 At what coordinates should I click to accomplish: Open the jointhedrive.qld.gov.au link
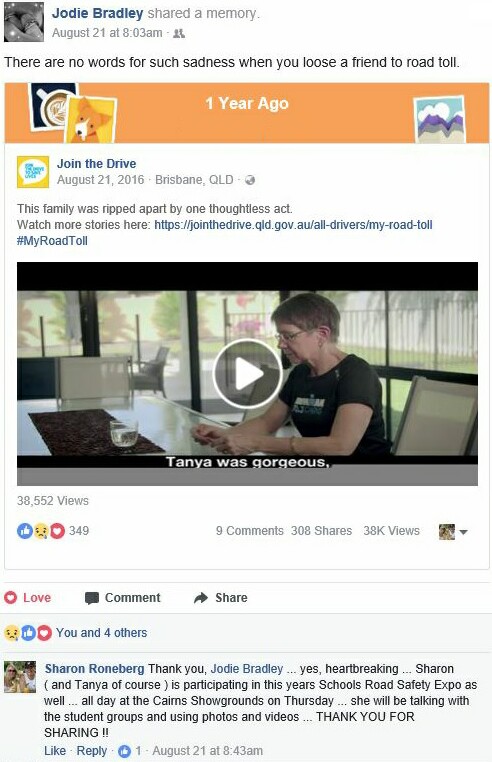pyautogui.click(x=293, y=225)
